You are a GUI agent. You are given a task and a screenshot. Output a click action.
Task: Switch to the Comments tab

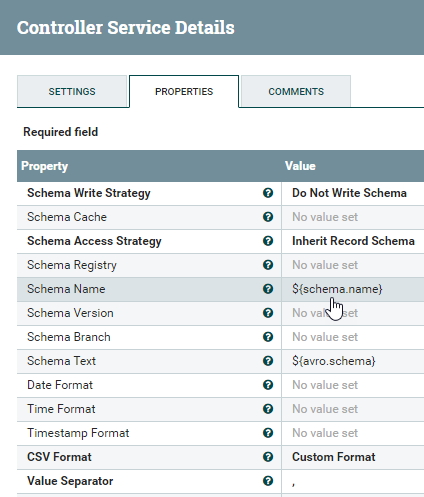296,91
